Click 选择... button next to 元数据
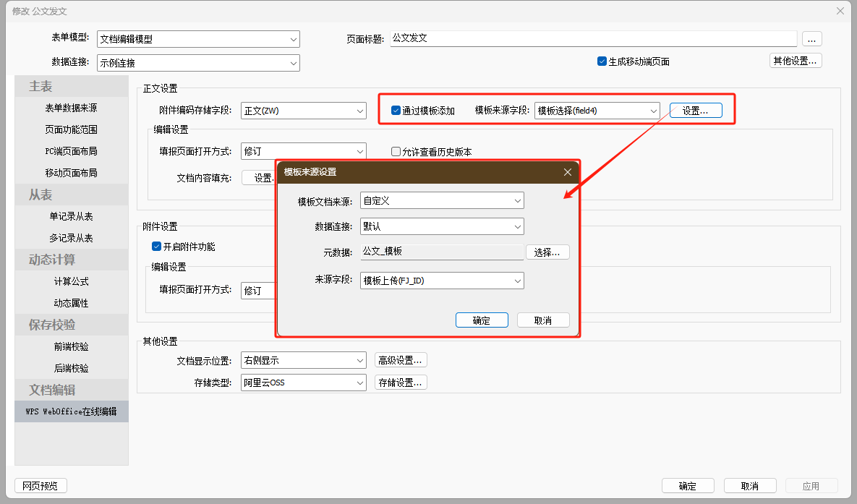 click(547, 252)
